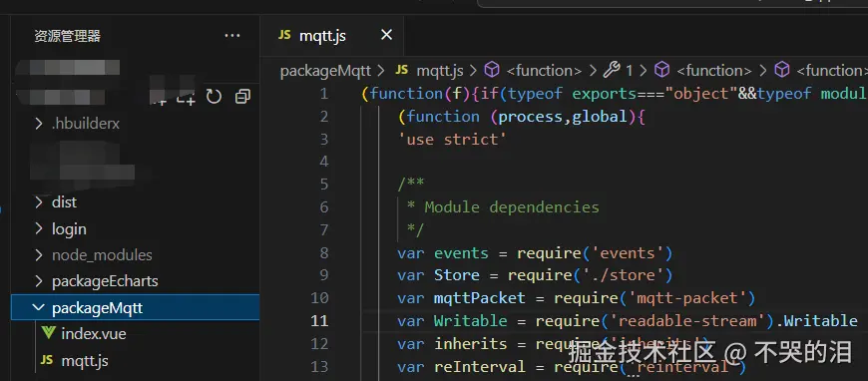Click the inherits variable on line 12
868x381 pixels.
(471, 344)
